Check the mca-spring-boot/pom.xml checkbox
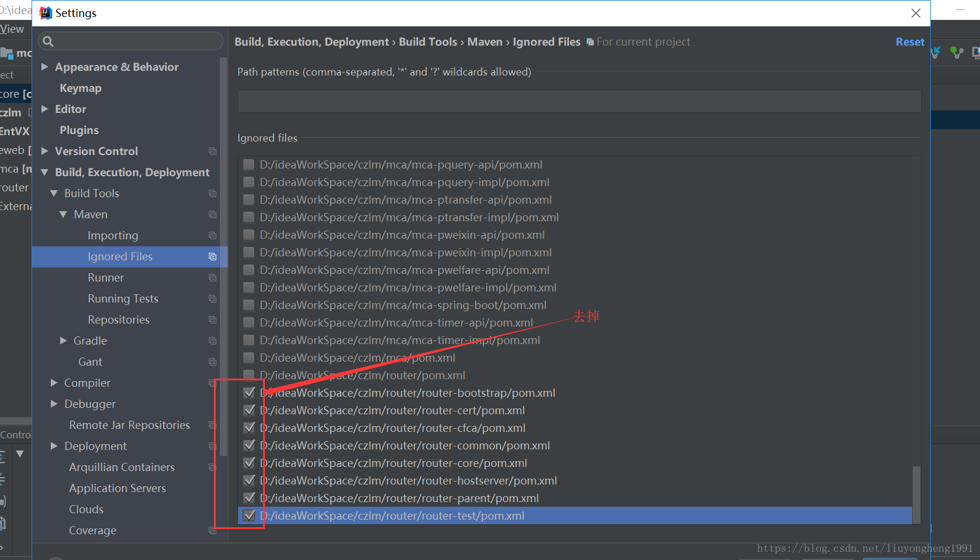Viewport: 980px width, 560px height. (x=249, y=305)
